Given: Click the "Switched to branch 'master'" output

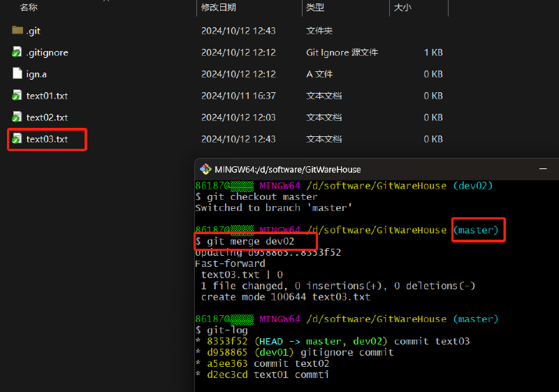Looking at the screenshot, I should 273,208.
